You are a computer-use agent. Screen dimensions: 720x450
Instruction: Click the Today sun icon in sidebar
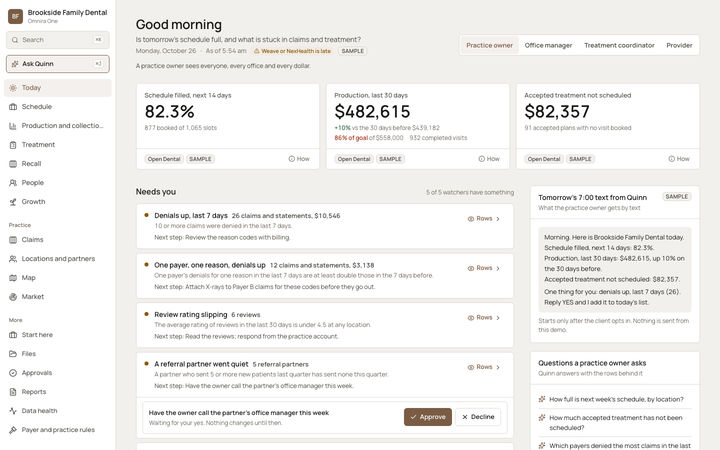coord(13,88)
